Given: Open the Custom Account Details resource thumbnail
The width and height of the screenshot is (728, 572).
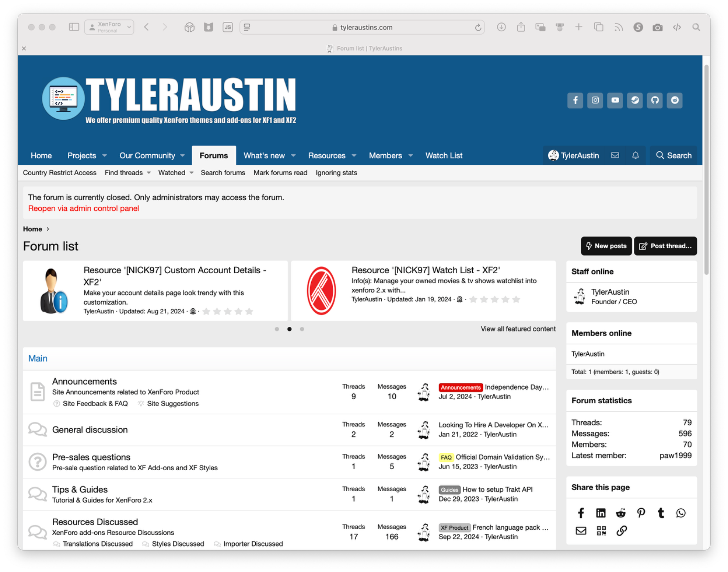Looking at the screenshot, I should coord(54,291).
